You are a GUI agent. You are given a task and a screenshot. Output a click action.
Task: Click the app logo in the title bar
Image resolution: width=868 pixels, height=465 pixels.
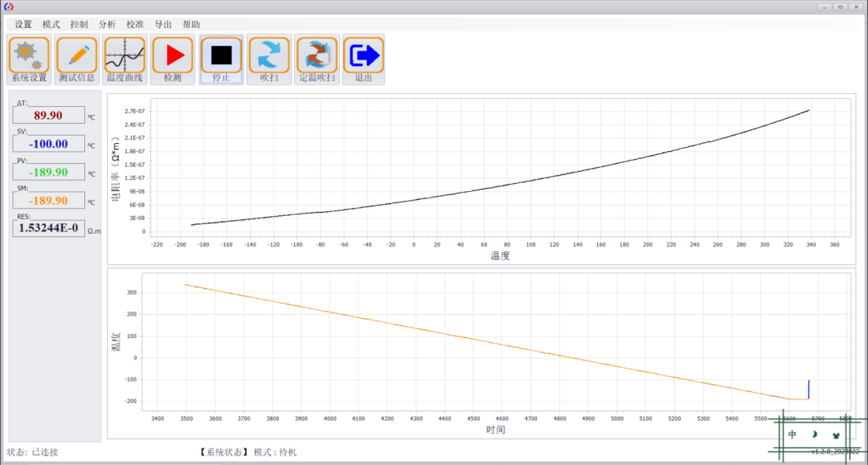tap(8, 6)
